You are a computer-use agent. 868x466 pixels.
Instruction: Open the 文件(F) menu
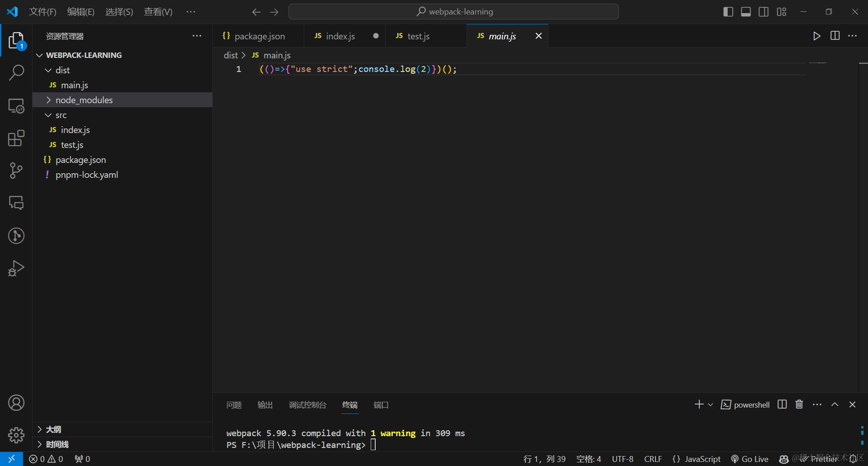point(43,12)
